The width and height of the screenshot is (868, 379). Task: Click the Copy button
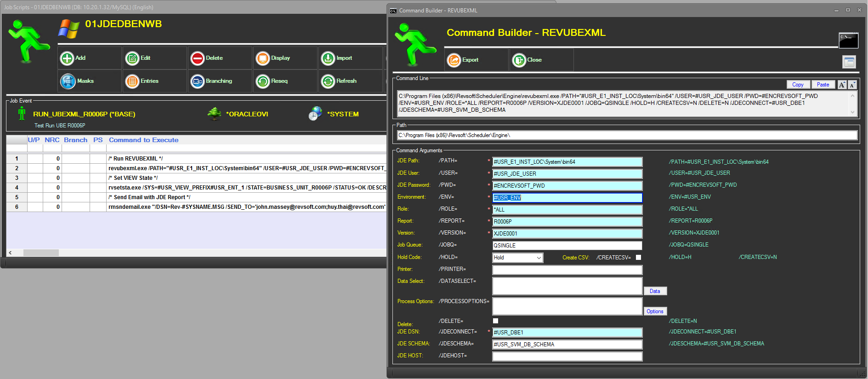click(x=798, y=85)
